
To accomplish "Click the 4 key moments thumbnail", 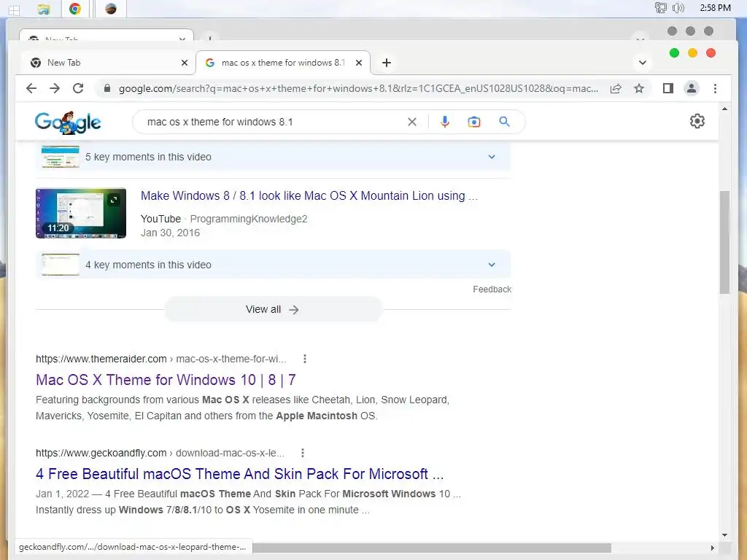I will [60, 265].
